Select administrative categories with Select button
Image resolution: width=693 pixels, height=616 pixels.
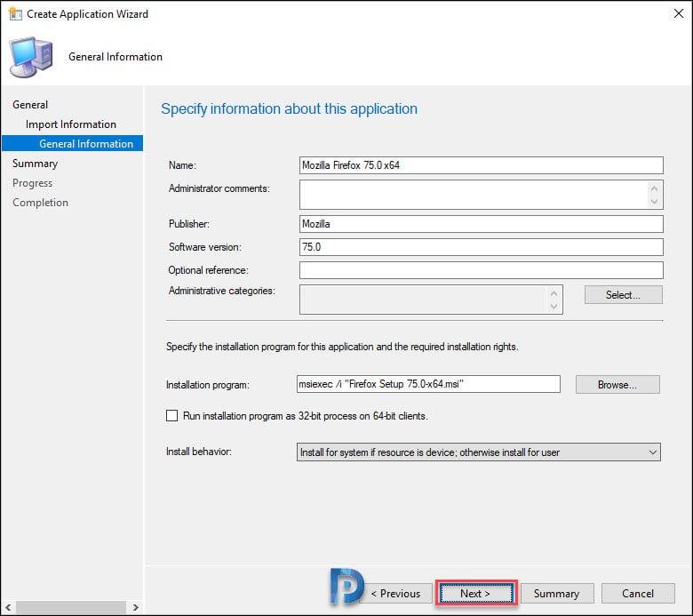pyautogui.click(x=623, y=295)
